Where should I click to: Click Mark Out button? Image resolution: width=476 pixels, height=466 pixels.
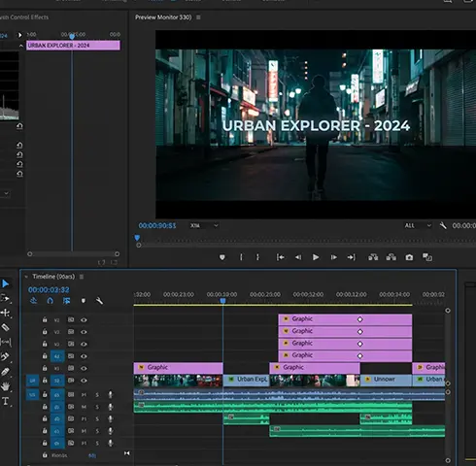click(257, 257)
